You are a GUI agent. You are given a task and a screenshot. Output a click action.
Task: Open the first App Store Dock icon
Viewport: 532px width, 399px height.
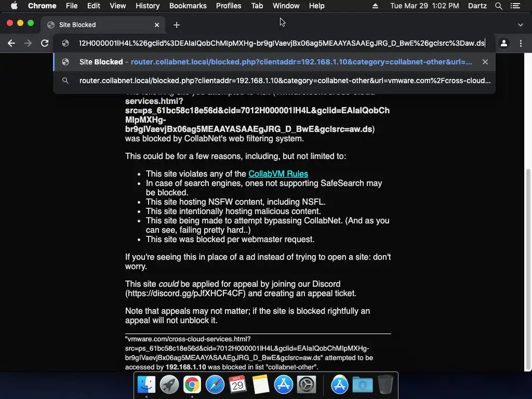pyautogui.click(x=283, y=385)
